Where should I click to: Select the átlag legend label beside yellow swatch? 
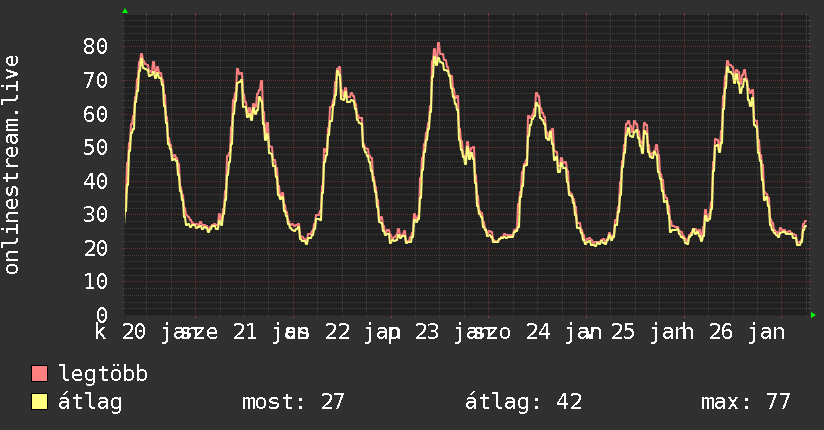(x=90, y=402)
